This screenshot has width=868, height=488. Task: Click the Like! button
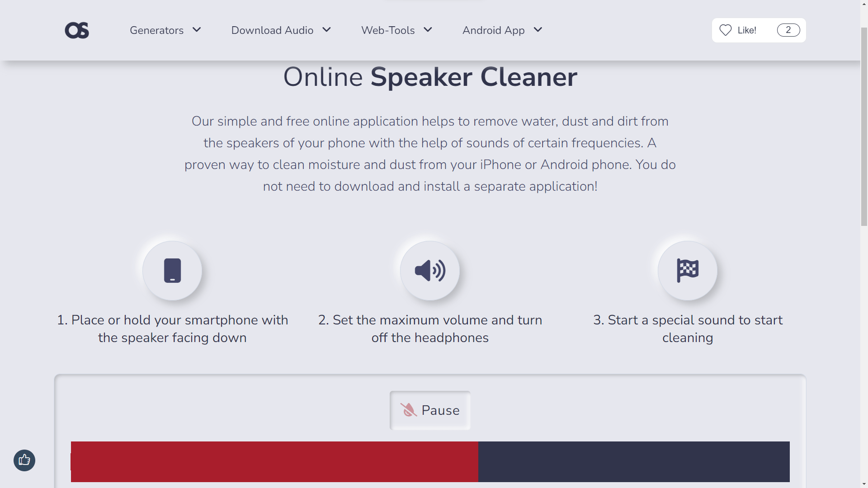[746, 30]
